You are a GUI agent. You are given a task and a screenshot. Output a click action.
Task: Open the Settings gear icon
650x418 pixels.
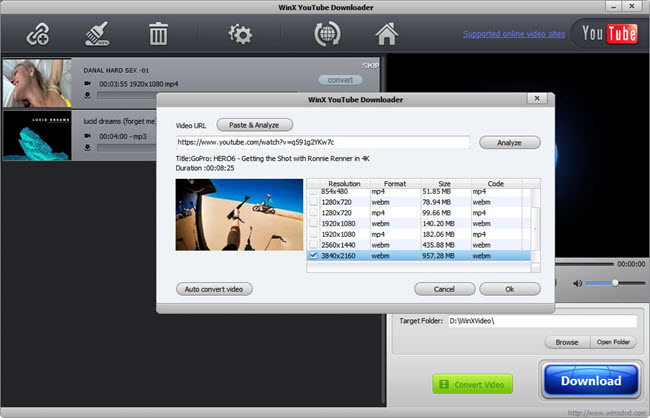tap(240, 34)
